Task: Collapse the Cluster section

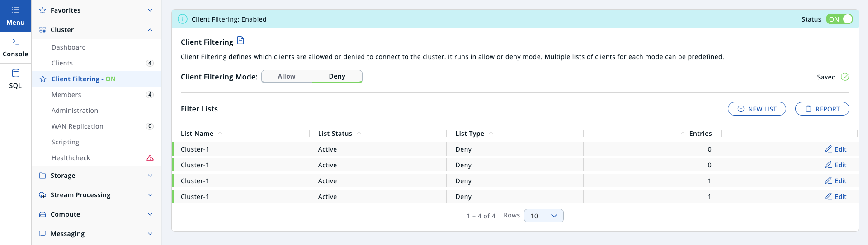Action: click(150, 30)
